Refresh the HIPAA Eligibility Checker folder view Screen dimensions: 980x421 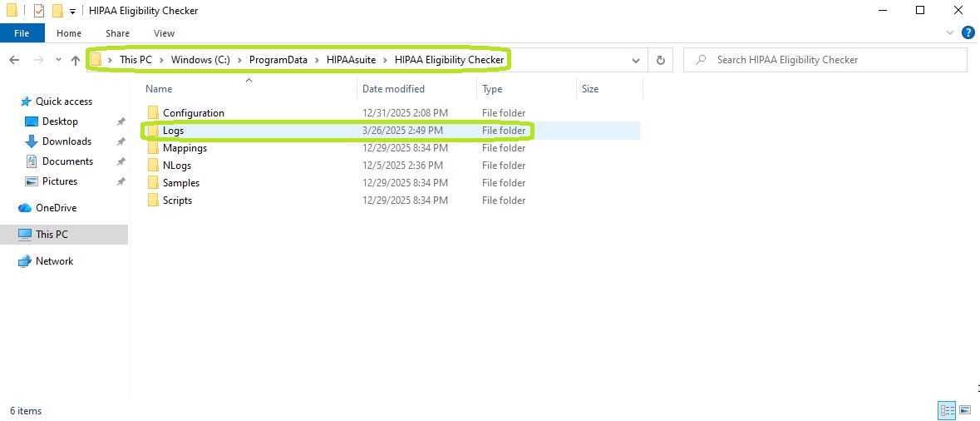coord(661,61)
